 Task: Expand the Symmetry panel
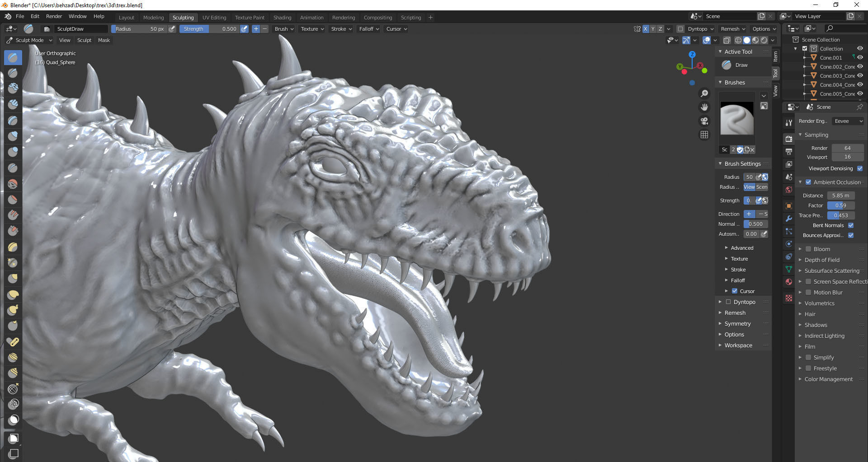[x=737, y=323]
